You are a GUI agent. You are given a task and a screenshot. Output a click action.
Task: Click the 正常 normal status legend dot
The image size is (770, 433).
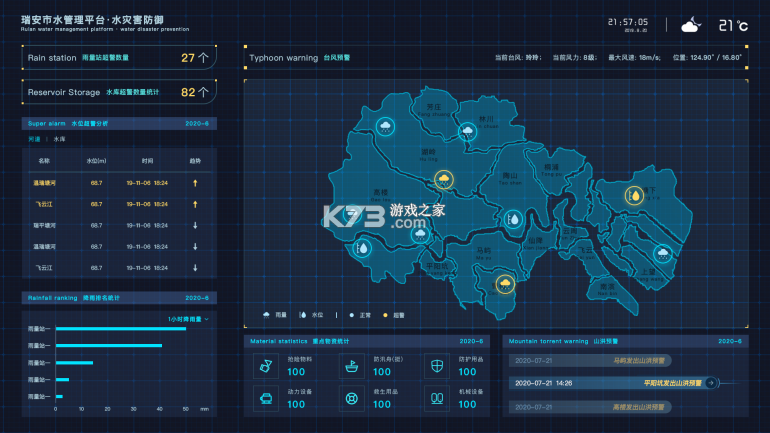(x=352, y=315)
